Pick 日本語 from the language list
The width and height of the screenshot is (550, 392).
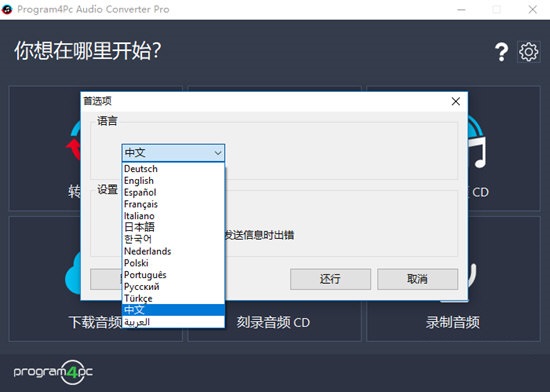[173, 227]
